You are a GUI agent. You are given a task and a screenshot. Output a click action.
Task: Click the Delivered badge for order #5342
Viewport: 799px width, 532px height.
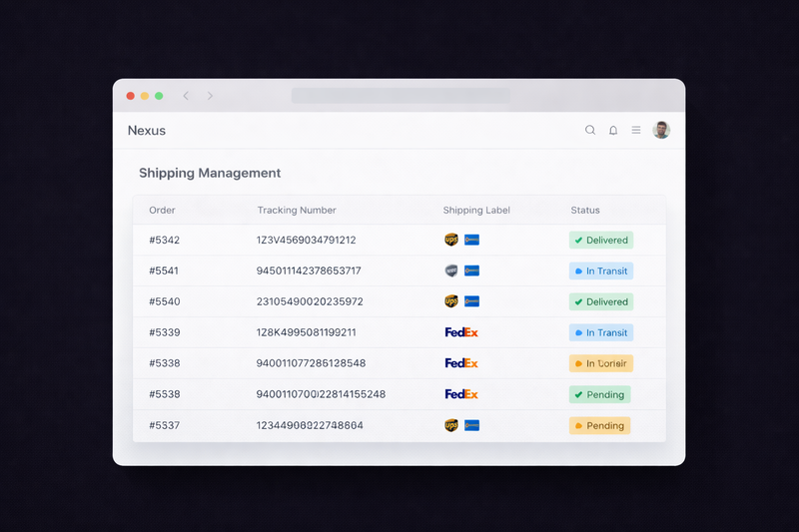tap(601, 241)
